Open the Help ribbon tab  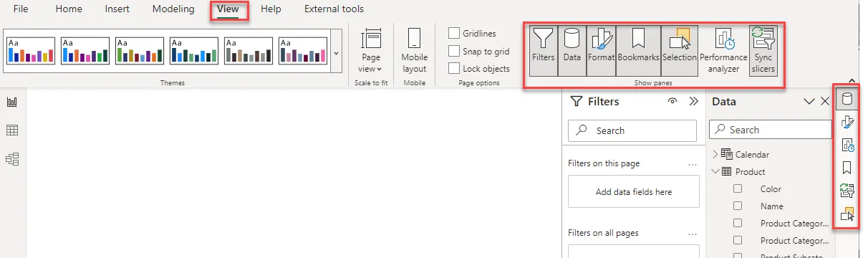click(x=271, y=9)
